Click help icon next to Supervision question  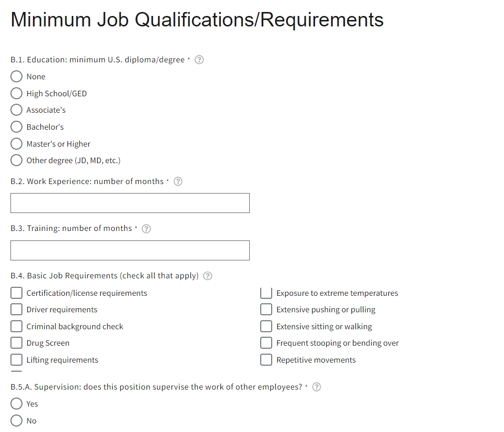point(317,387)
